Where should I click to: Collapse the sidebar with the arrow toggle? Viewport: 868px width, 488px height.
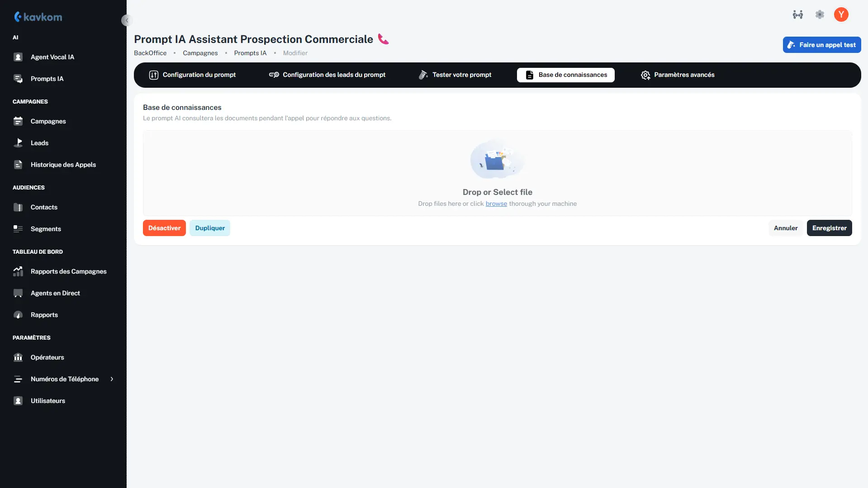(127, 20)
